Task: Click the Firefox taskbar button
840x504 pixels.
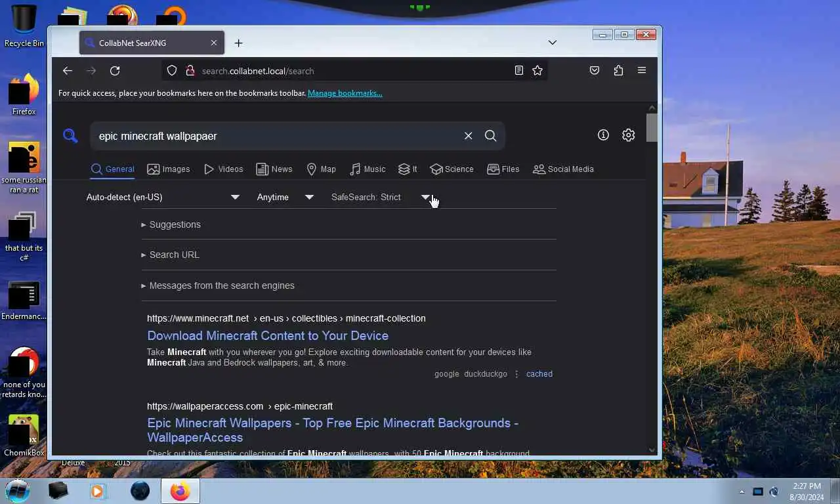Action: click(x=180, y=491)
